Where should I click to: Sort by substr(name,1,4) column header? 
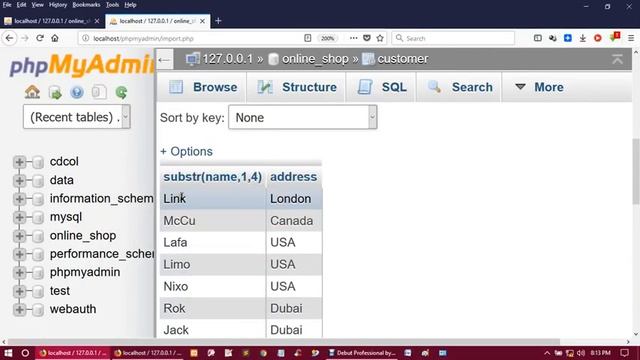click(x=213, y=177)
